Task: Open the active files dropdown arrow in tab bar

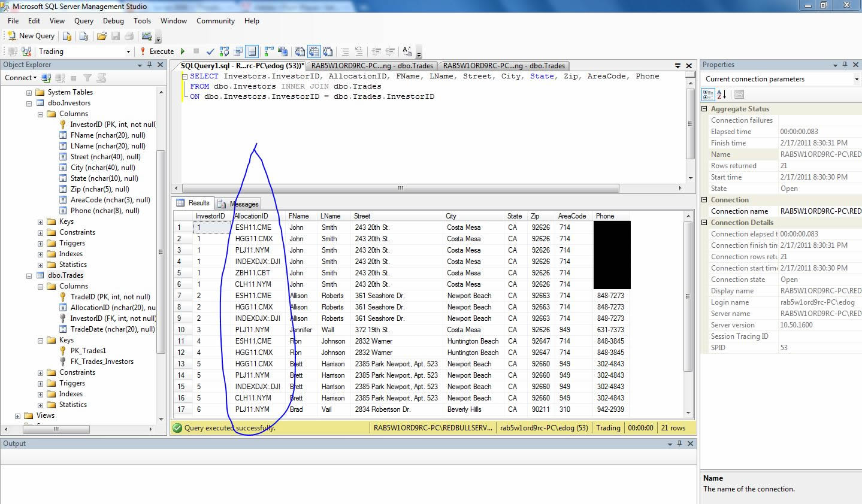Action: coord(677,66)
